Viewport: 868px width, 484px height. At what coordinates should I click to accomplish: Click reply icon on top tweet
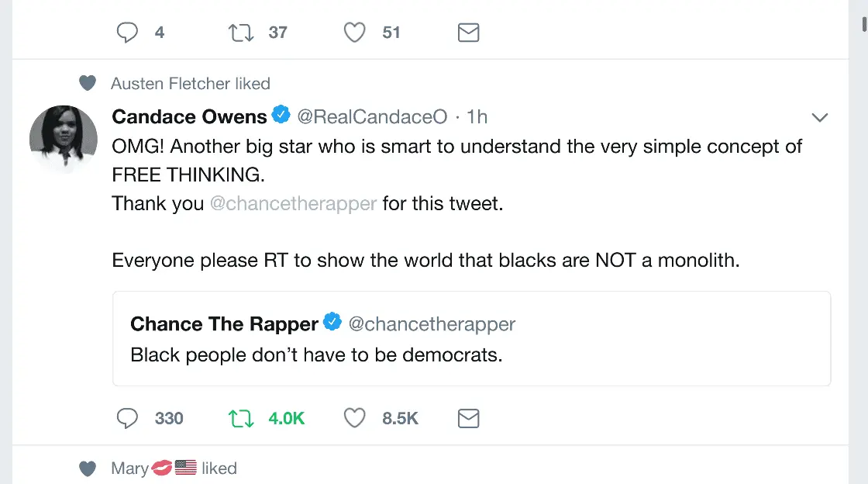pyautogui.click(x=127, y=33)
